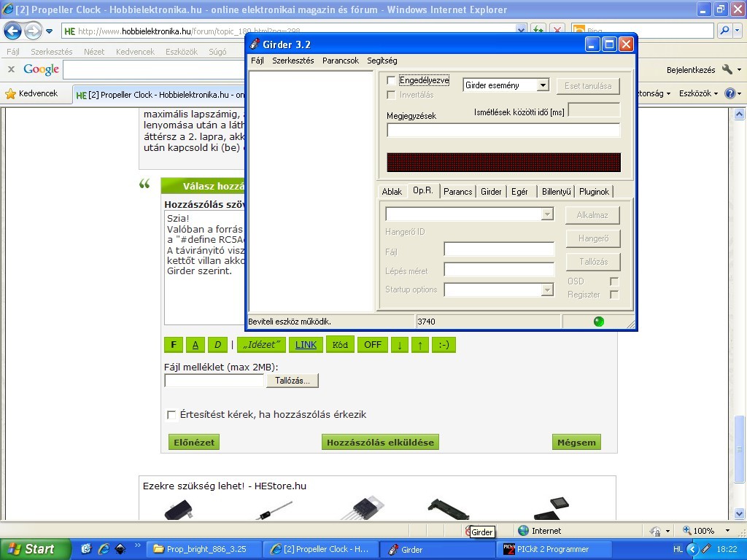Insert a smiley with the :-) button
Screen dimensions: 747x560
click(x=444, y=345)
